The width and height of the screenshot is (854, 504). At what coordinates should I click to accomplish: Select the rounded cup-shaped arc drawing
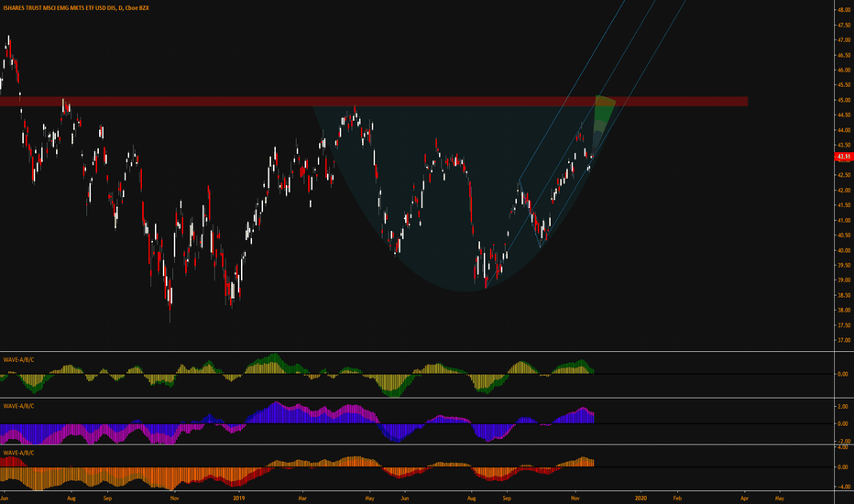(465, 291)
